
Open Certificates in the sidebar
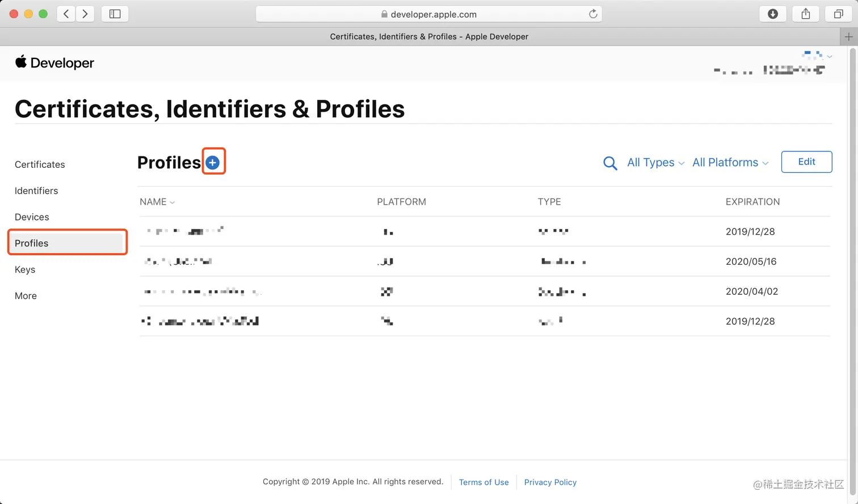[x=40, y=164]
